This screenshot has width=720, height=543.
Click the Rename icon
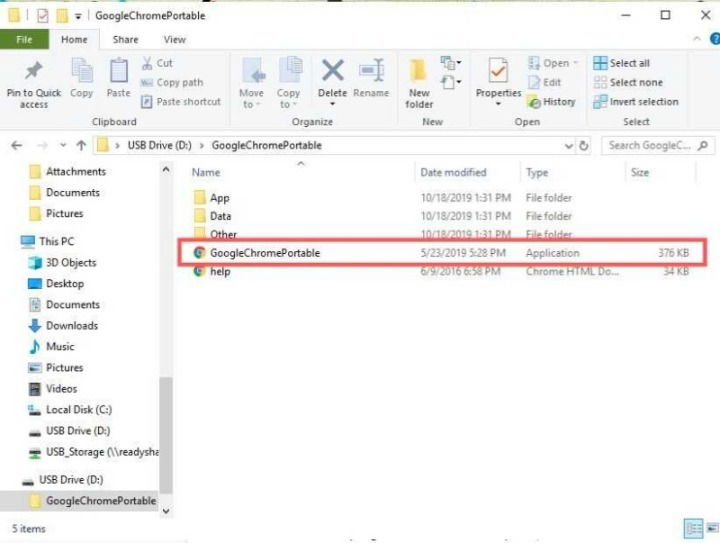(x=371, y=70)
